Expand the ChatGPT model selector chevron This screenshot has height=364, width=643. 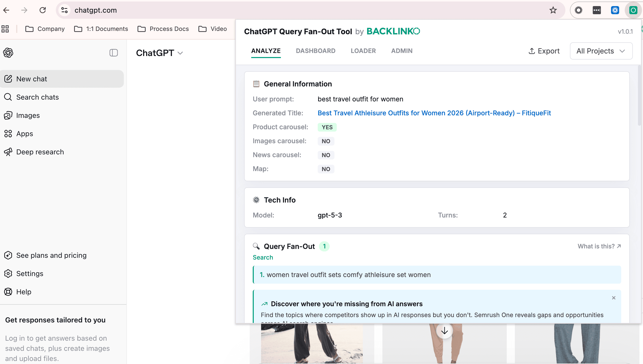point(180,53)
